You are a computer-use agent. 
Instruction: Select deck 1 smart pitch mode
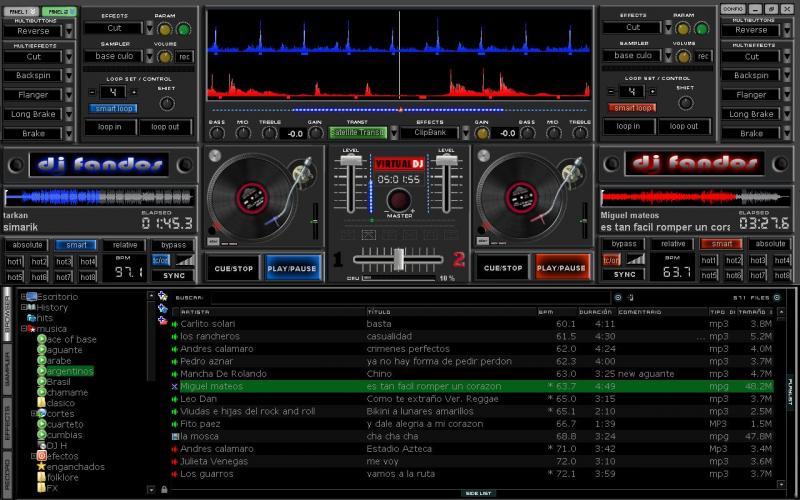76,245
